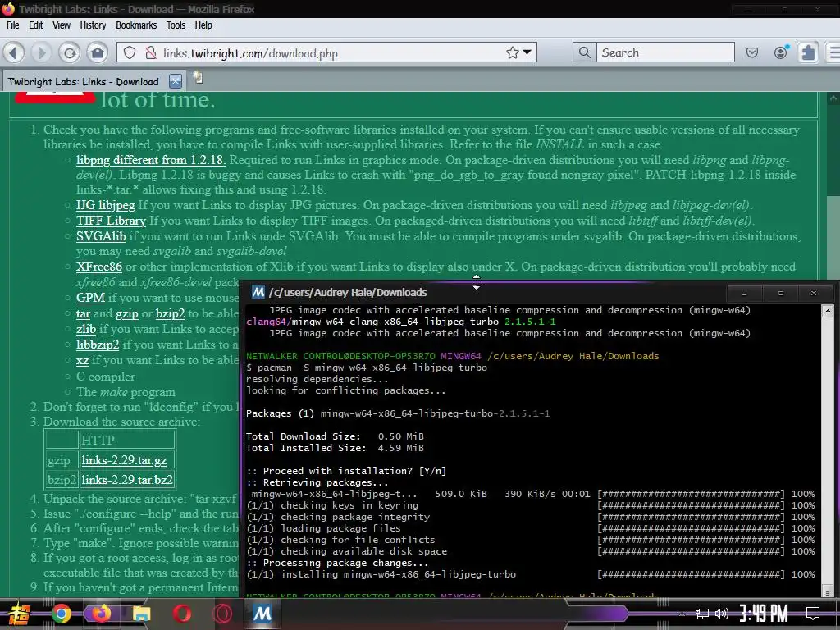Click 'The make program' list item
Screen dimensions: 840x630
(x=126, y=392)
